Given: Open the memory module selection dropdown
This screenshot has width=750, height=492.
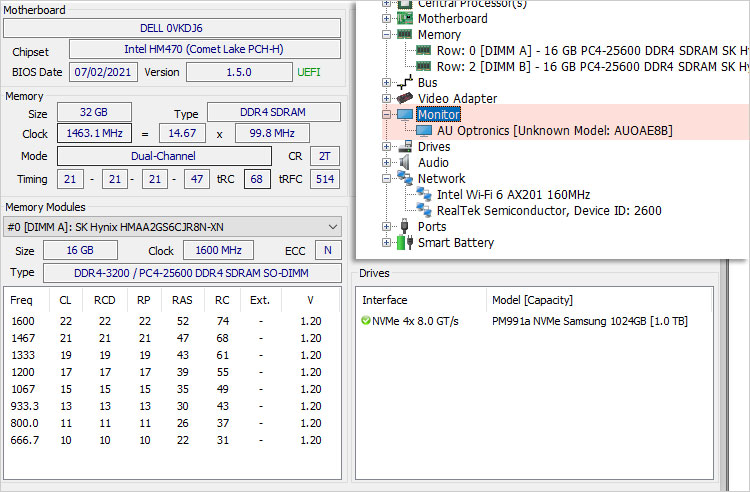Looking at the screenshot, I should click(x=333, y=227).
